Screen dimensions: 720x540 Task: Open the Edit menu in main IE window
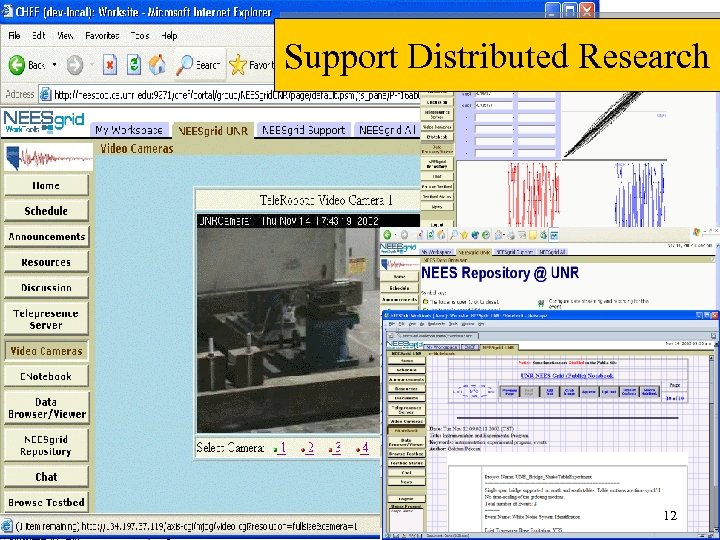(x=39, y=35)
